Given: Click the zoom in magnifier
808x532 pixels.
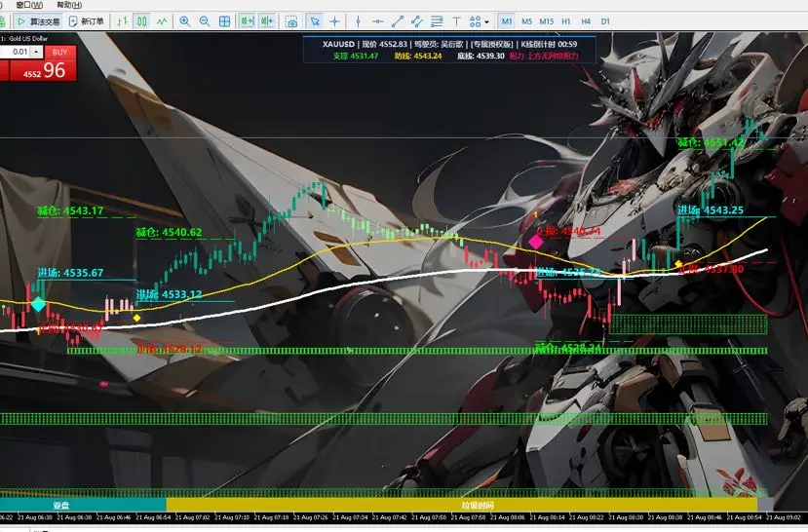Looking at the screenshot, I should (x=184, y=21).
